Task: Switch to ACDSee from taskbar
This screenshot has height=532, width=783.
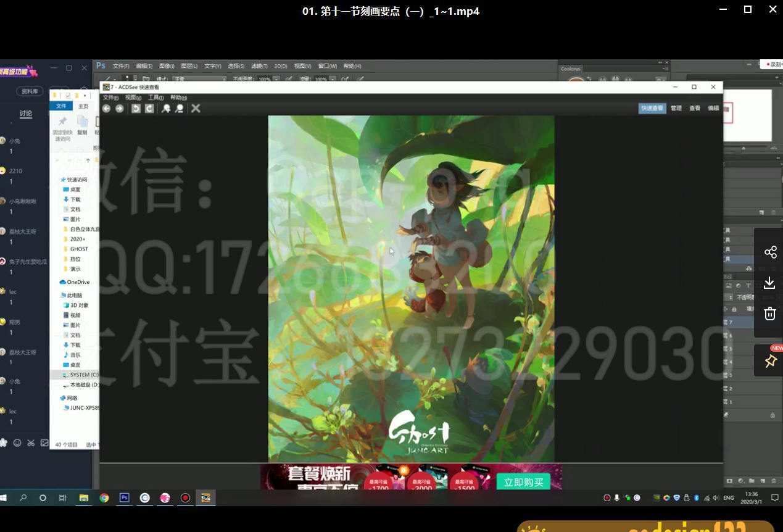Action: (x=205, y=497)
